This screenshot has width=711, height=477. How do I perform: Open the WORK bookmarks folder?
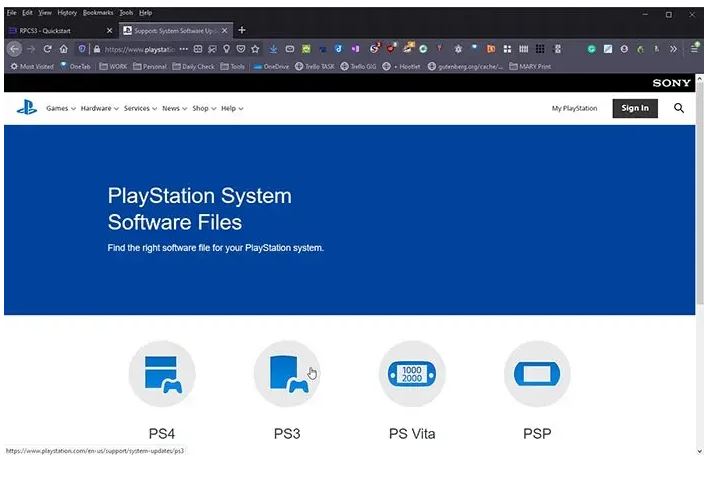tap(113, 66)
